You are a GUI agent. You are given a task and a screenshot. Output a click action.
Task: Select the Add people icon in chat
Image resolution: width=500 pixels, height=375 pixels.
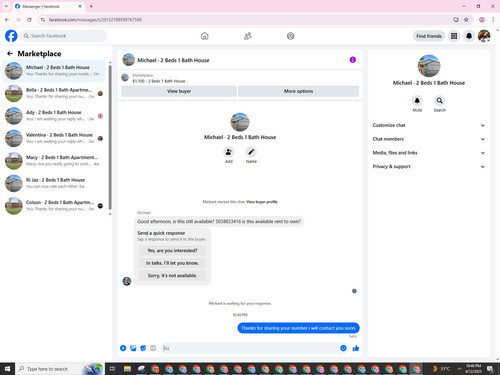pyautogui.click(x=229, y=152)
